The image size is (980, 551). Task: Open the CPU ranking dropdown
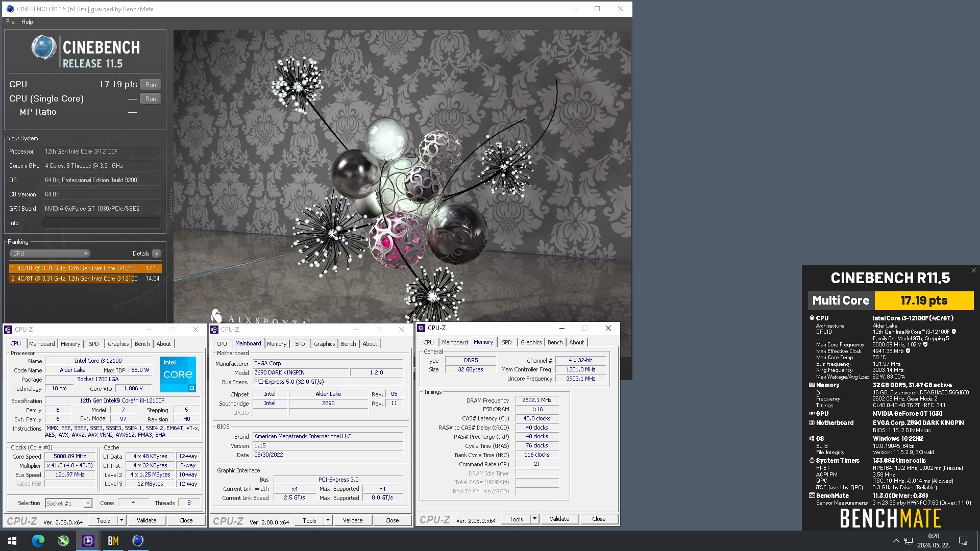click(50, 254)
